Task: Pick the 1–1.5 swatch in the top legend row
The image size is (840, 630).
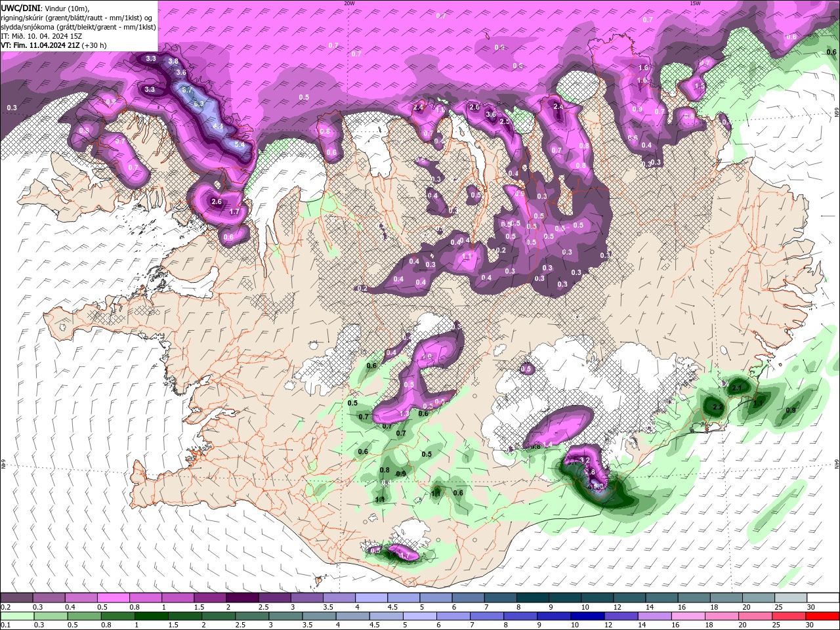Action: tap(177, 598)
